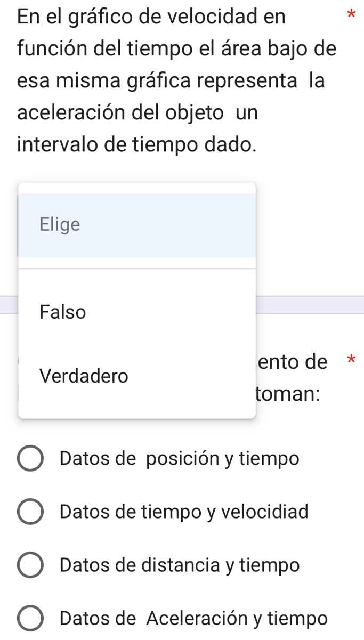Click the 'aceleración del objeto un' line
Viewport: 364px width, 640px height.
137,112
